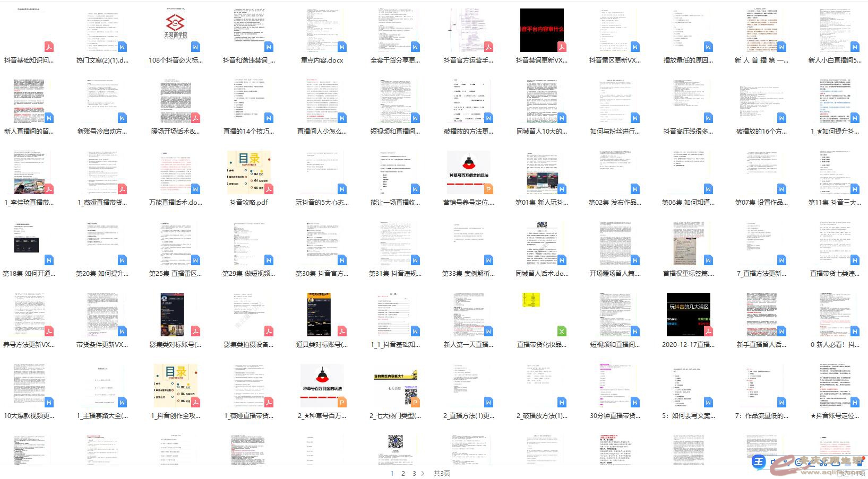Click the PowerPoint badge on 2_七大热门类型 file
Image resolution: width=868 pixels, height=479 pixels.
(x=415, y=402)
